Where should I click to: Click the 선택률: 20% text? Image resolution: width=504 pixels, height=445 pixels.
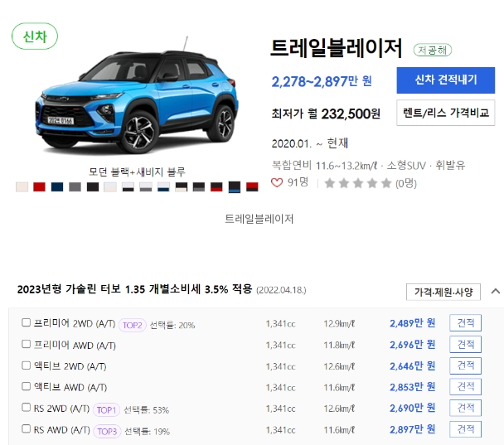[x=172, y=325]
